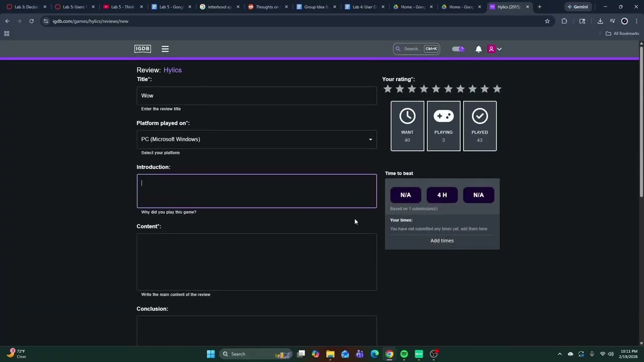Screen dimensions: 644x362
Task: Open Spotify from the taskbar
Action: (x=404, y=354)
